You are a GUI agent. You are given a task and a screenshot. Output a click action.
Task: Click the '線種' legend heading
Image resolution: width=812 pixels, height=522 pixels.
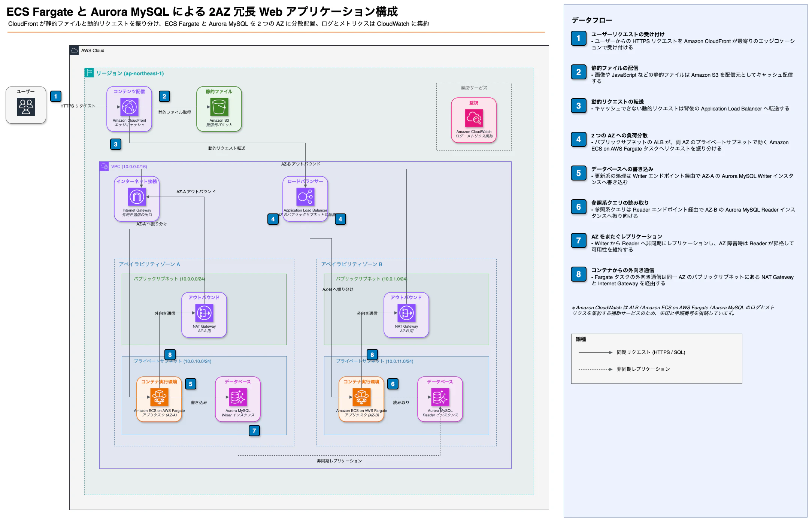(x=581, y=339)
